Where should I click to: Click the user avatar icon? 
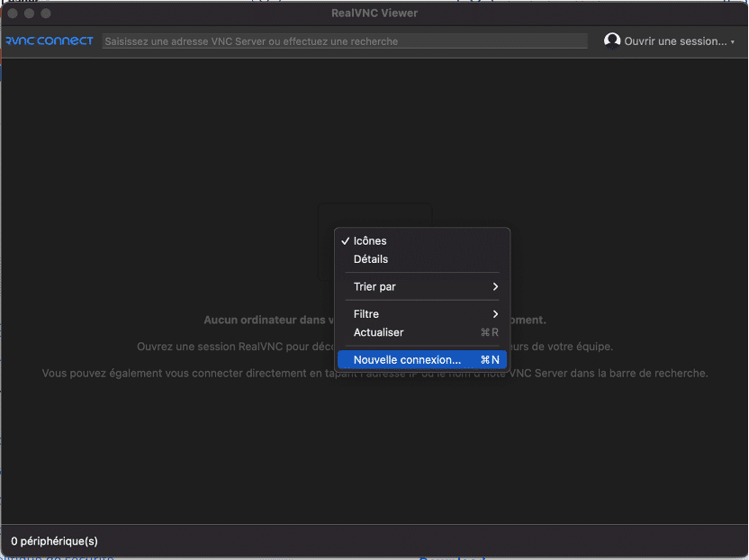[612, 41]
